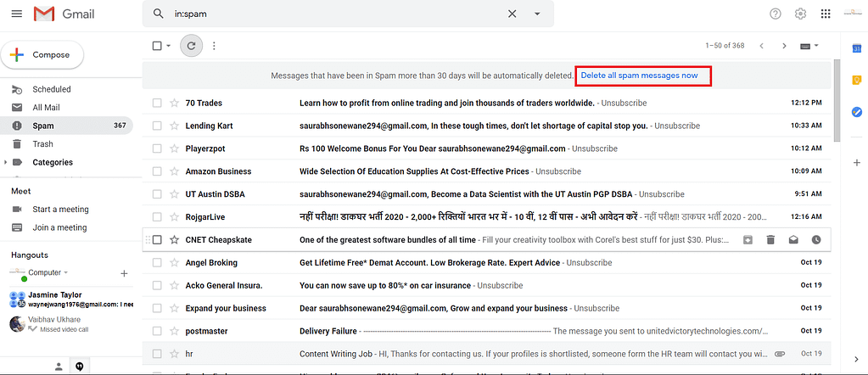Star the Acko General Insura. email
The image size is (868, 375).
175,285
